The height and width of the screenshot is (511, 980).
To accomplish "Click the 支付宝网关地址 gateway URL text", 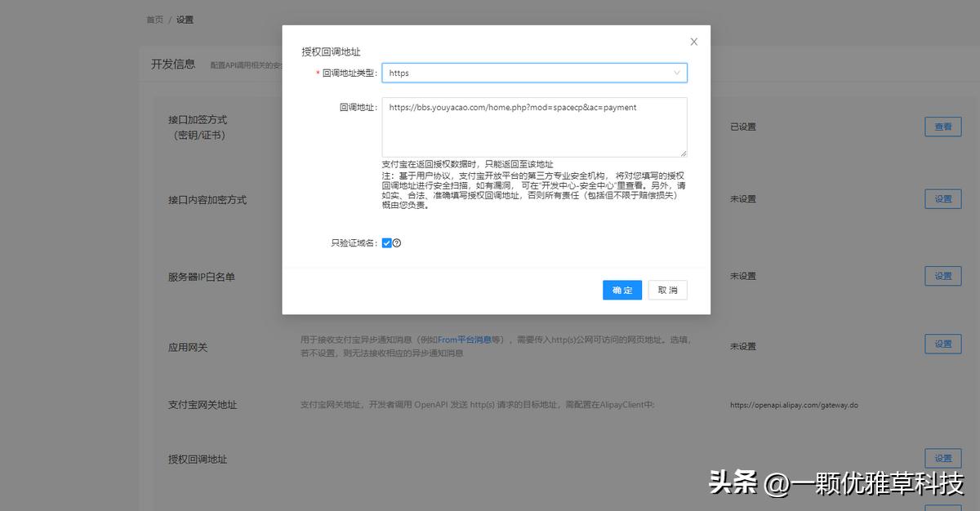I will coord(794,404).
